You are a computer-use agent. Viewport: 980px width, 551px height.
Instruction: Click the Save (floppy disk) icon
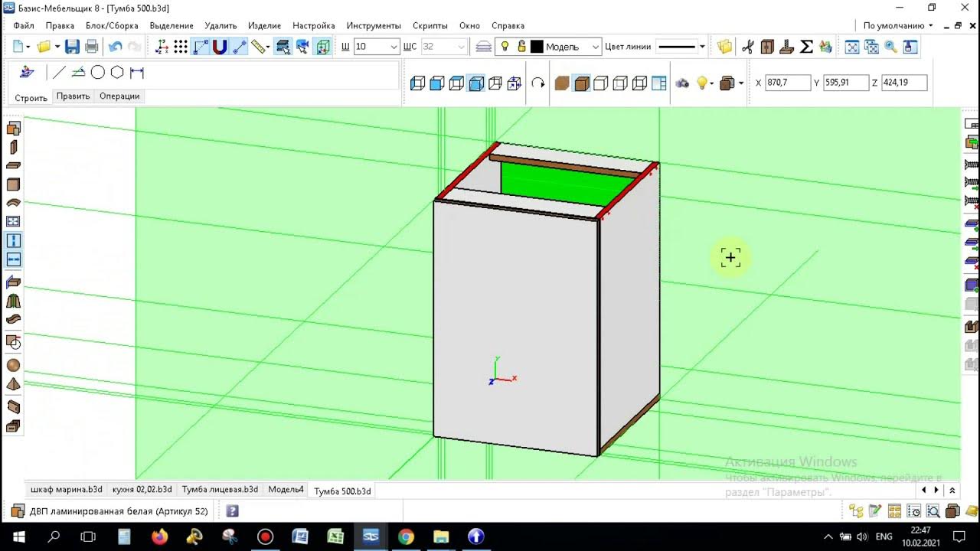tap(72, 47)
